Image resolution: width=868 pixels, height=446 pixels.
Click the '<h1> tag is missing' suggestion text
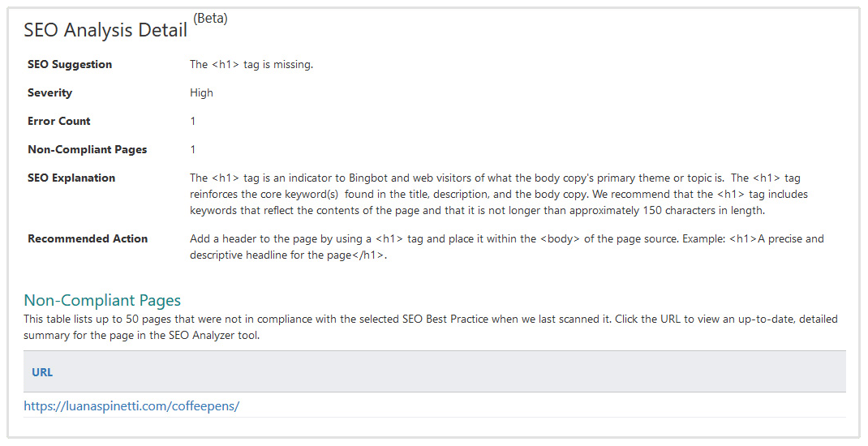(251, 64)
